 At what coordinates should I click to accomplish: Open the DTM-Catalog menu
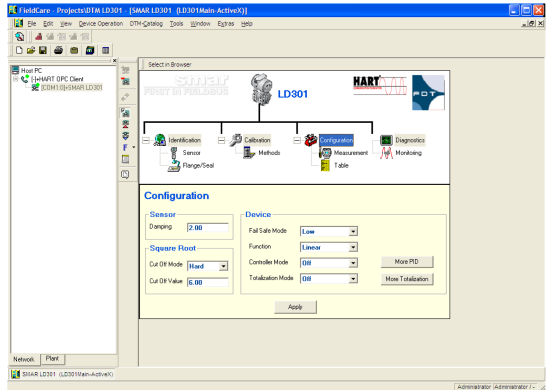coord(146,23)
